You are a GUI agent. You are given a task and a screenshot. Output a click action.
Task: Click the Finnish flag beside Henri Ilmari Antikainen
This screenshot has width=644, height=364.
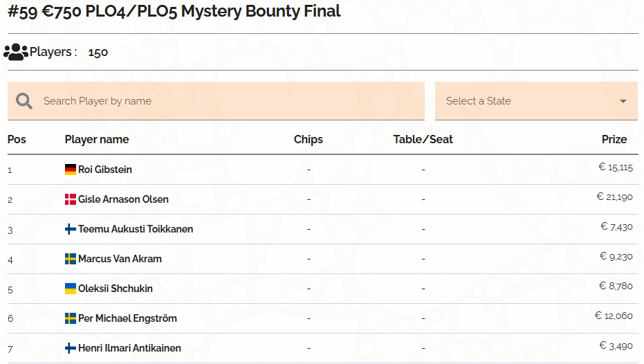pyautogui.click(x=71, y=348)
